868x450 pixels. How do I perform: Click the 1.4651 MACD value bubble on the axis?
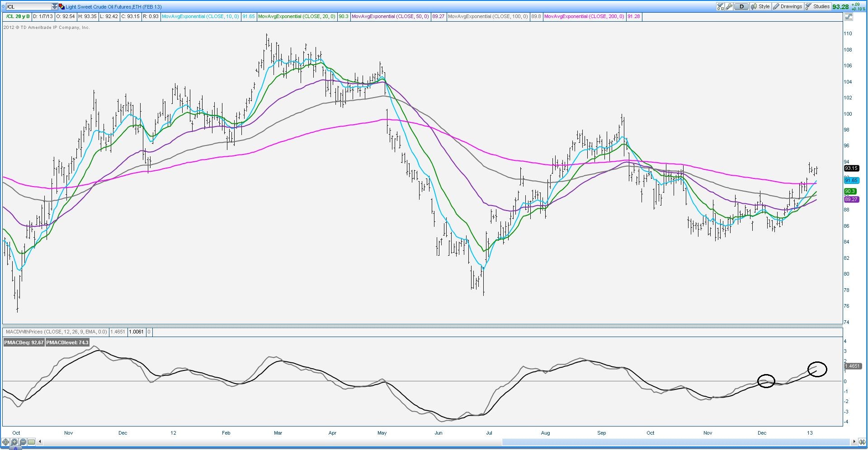pyautogui.click(x=853, y=366)
